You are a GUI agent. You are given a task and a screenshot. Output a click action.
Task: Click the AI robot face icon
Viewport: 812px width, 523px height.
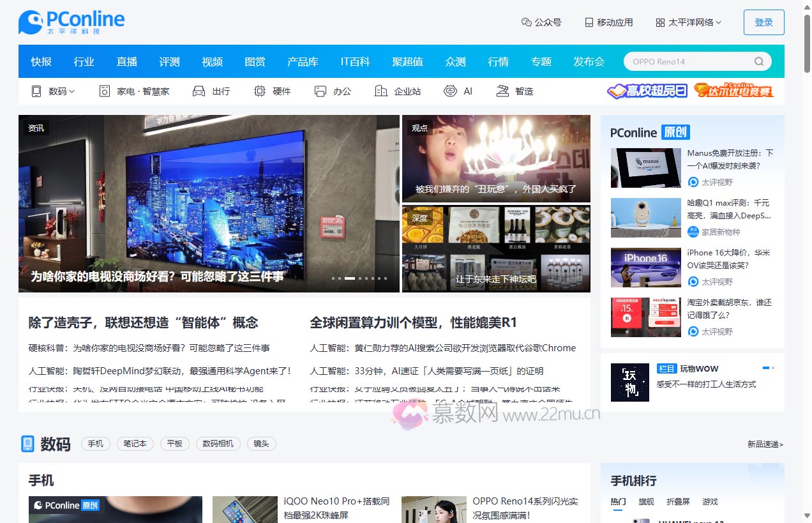coord(451,91)
